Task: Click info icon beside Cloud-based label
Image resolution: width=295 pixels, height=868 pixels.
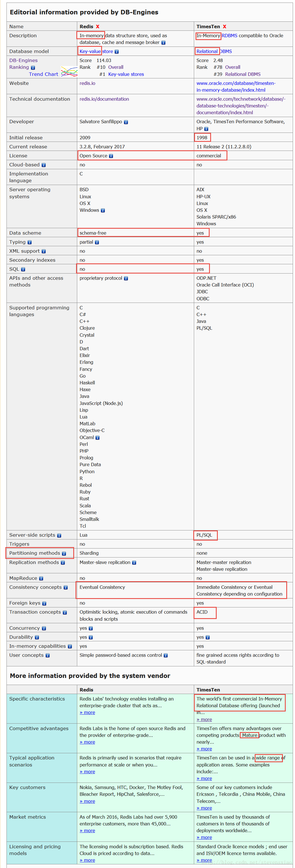Action: 43,165
